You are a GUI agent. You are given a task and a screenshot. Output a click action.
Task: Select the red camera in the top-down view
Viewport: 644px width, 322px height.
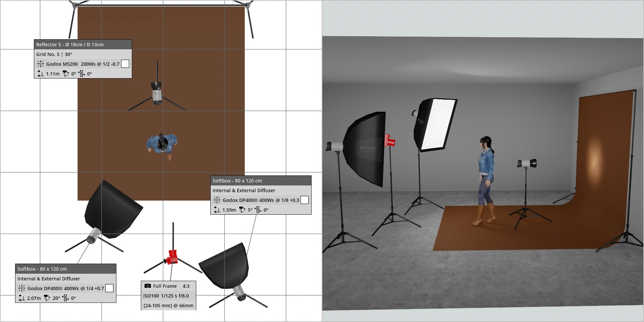(172, 257)
